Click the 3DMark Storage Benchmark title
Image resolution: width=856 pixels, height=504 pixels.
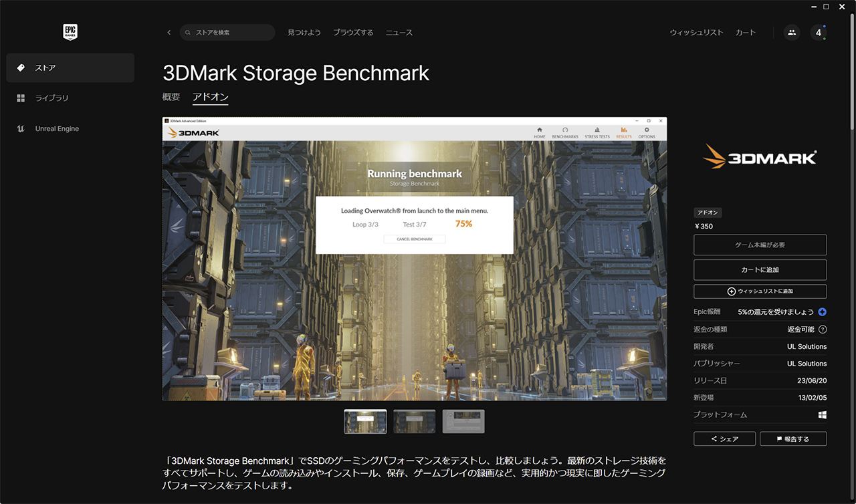point(296,73)
